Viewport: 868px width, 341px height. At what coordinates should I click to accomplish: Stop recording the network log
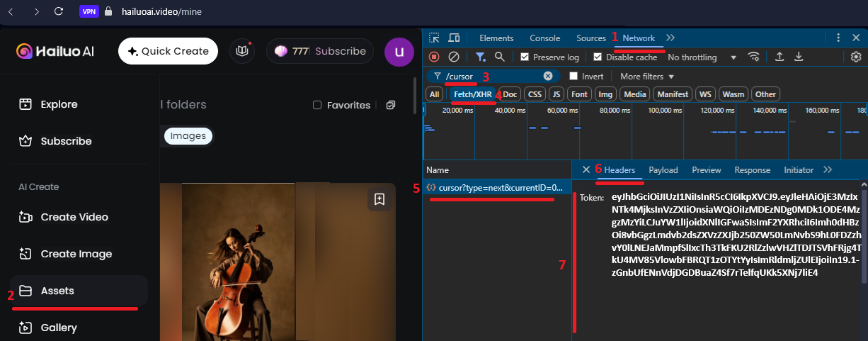click(435, 57)
